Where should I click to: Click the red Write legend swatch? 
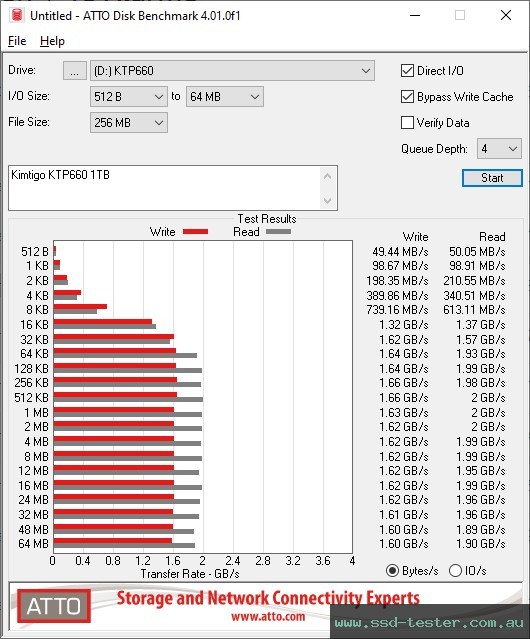pos(196,232)
